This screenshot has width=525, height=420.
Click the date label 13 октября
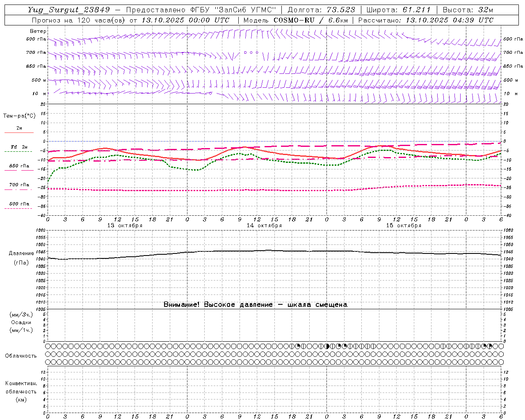pyautogui.click(x=125, y=226)
